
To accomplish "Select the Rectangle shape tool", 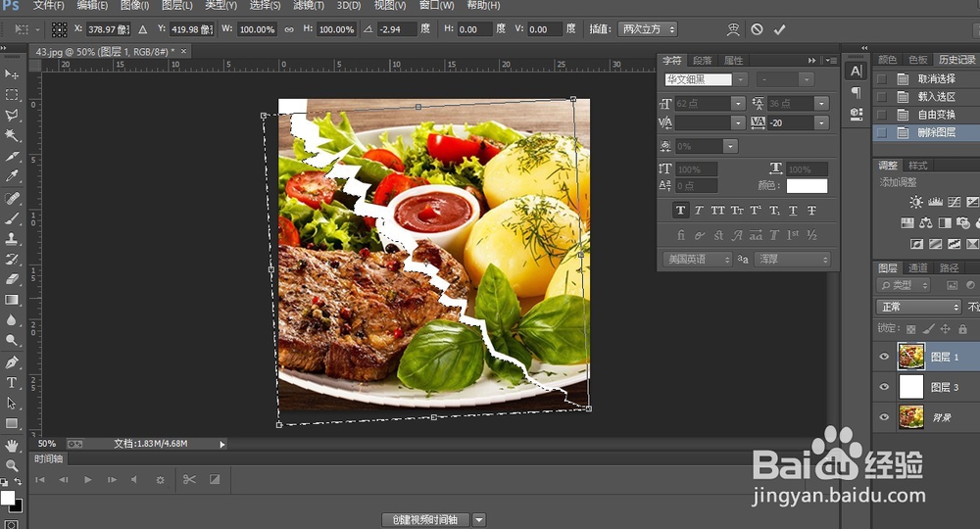I will coord(11,423).
